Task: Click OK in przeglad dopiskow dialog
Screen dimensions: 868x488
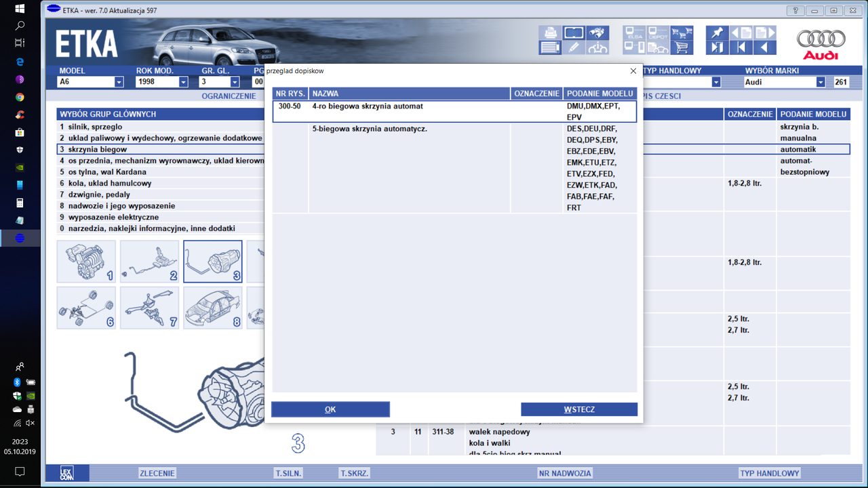Action: click(330, 409)
